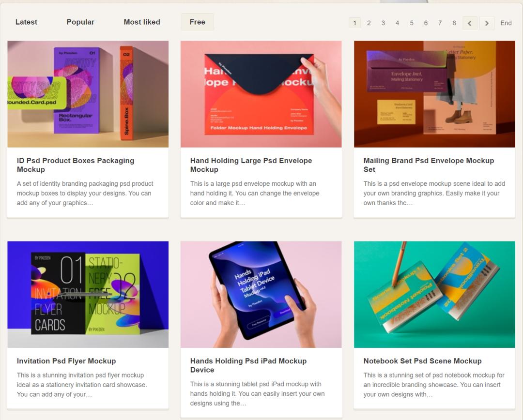This screenshot has width=523, height=420.
Task: Go to next page using right chevron
Action: [487, 23]
